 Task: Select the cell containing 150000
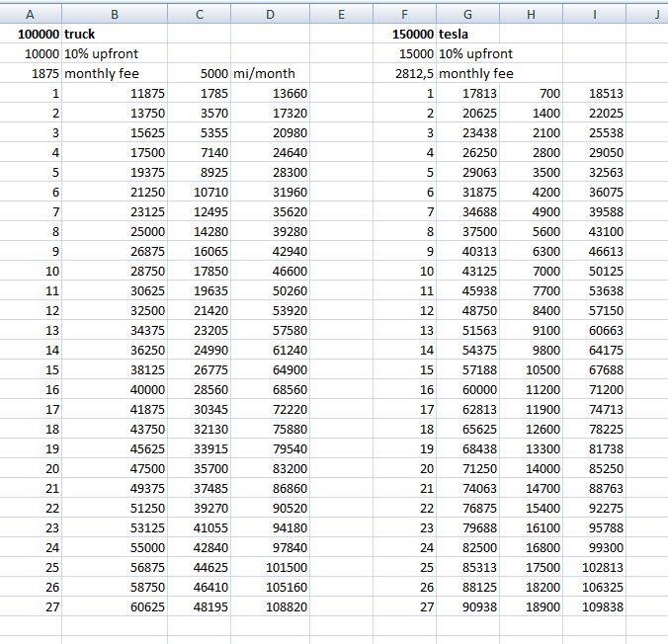point(404,34)
